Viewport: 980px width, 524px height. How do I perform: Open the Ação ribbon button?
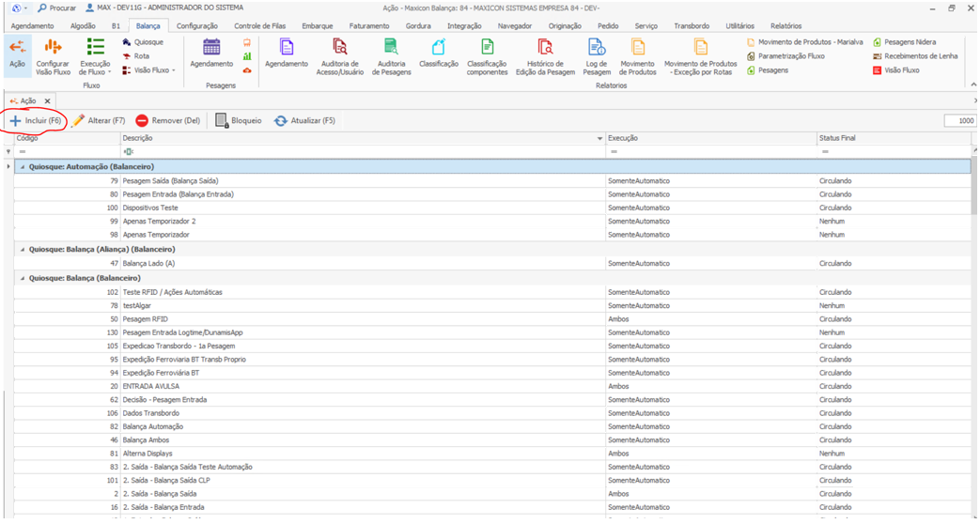pyautogui.click(x=18, y=54)
